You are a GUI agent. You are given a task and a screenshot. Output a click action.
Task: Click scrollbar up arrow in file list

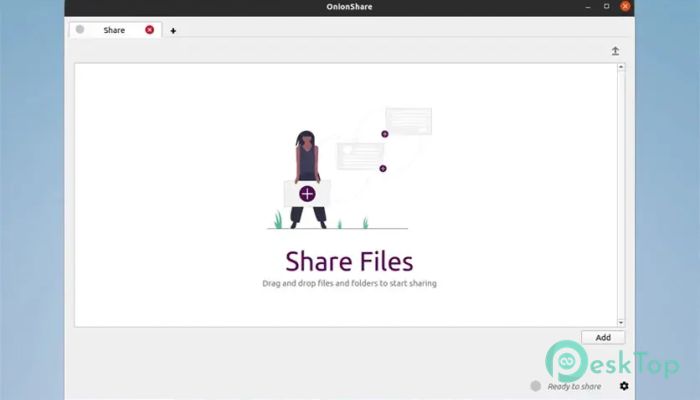[621, 67]
